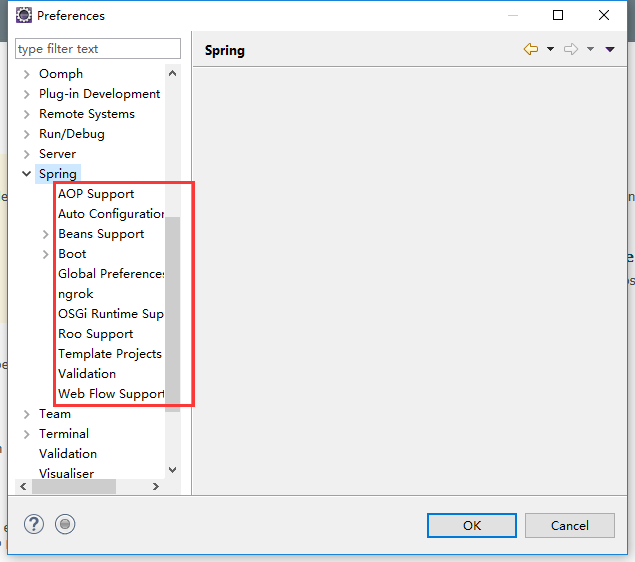Click the Eclipse Preferences title icon
The image size is (635, 562).
point(23,15)
